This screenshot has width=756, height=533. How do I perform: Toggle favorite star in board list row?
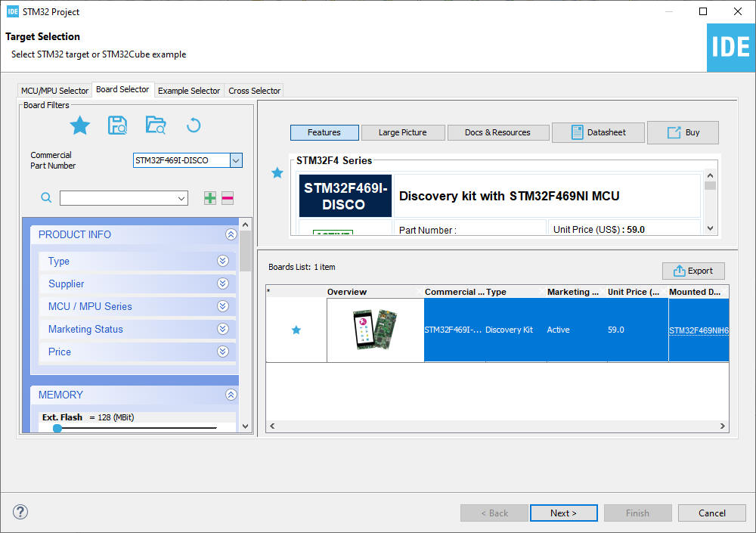pyautogui.click(x=296, y=330)
